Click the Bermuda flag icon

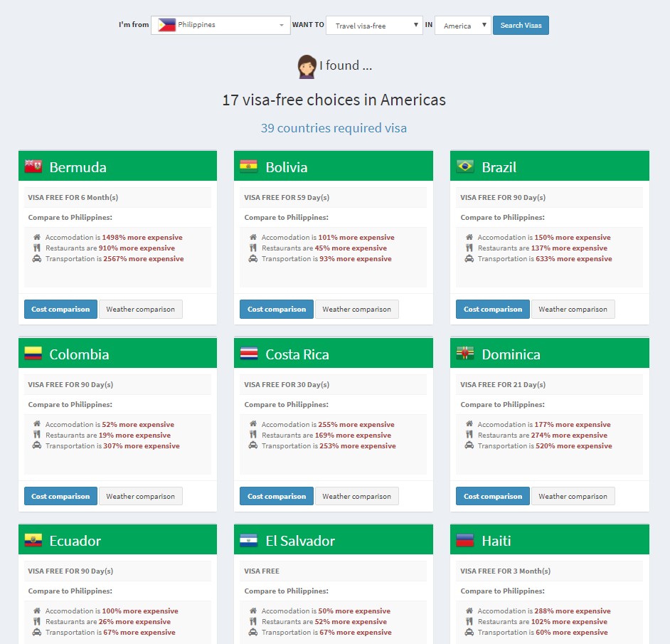[33, 167]
